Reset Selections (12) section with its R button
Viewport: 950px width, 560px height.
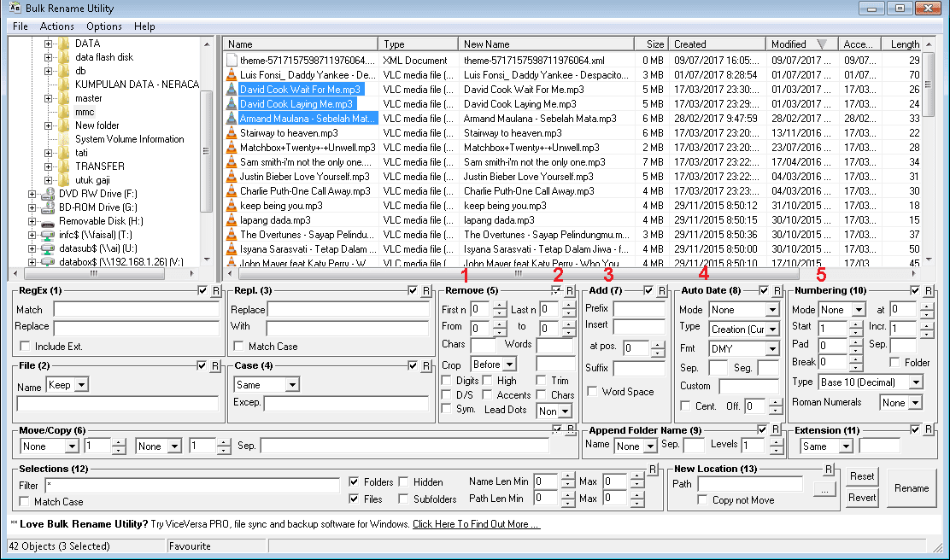(x=653, y=469)
